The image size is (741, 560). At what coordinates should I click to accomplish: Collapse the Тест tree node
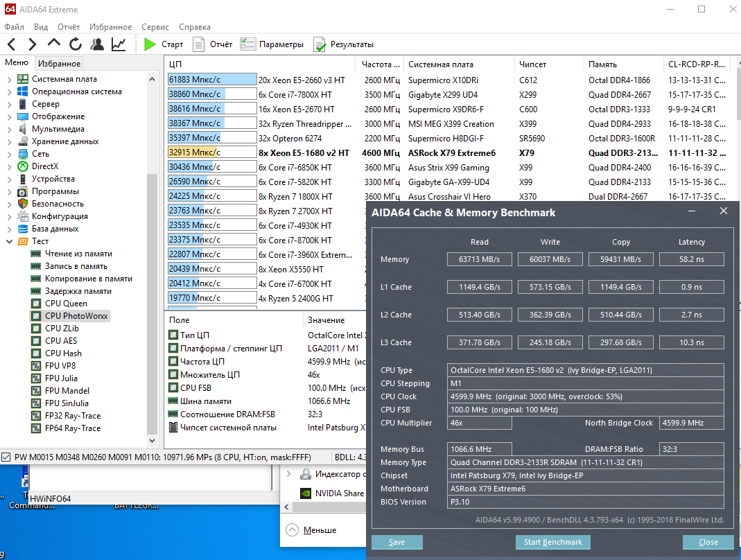[10, 241]
